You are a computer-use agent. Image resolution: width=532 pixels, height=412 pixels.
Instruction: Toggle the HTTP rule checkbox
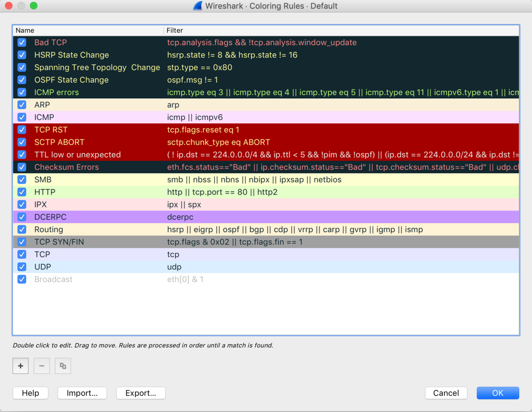point(22,192)
